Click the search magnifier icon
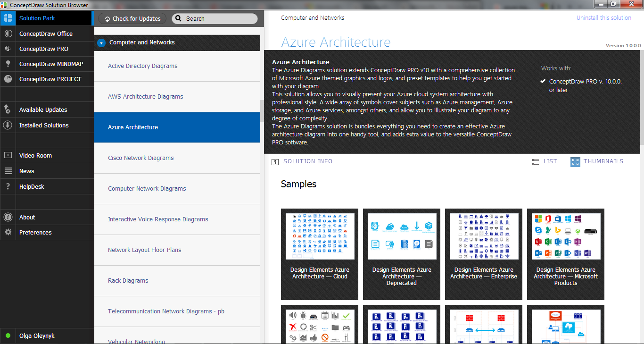The image size is (644, 344). [x=179, y=19]
